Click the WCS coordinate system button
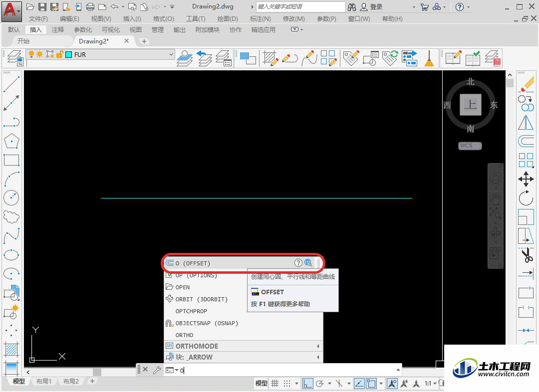539x392 pixels. point(470,146)
